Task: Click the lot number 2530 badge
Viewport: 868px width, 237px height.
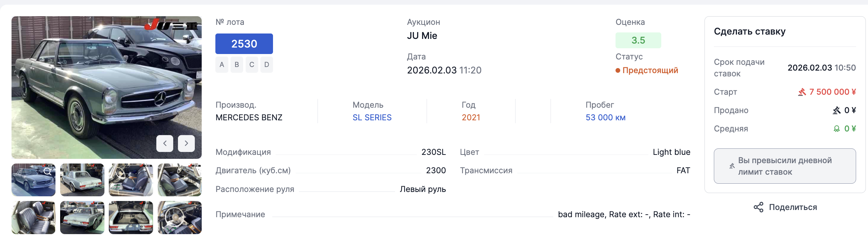Action: (244, 44)
